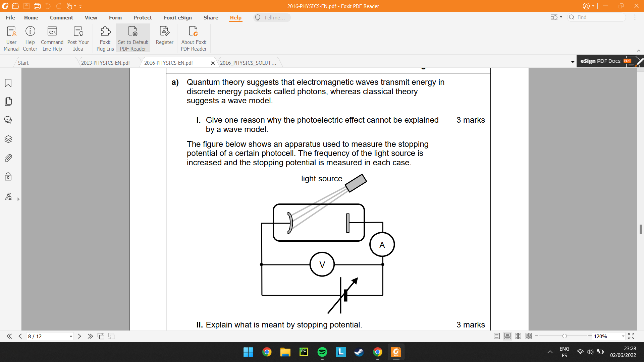Enable continuous scrolling view
Screen dimensions: 644x362
pyautogui.click(x=507, y=336)
